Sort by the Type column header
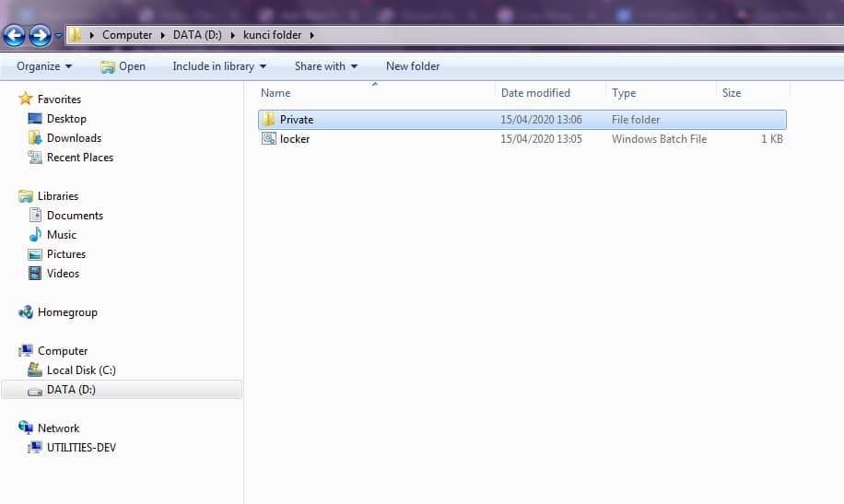Image resolution: width=844 pixels, height=504 pixels. 624,93
